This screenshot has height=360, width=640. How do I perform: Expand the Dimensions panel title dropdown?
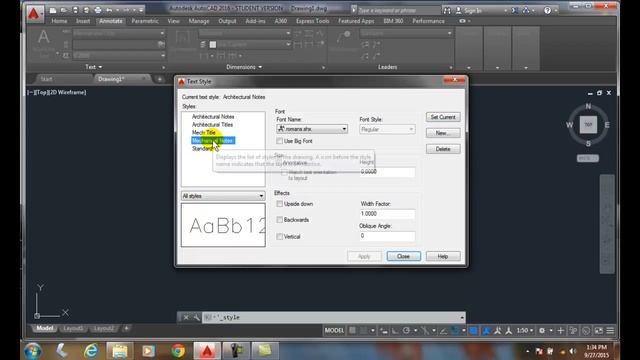coord(244,67)
